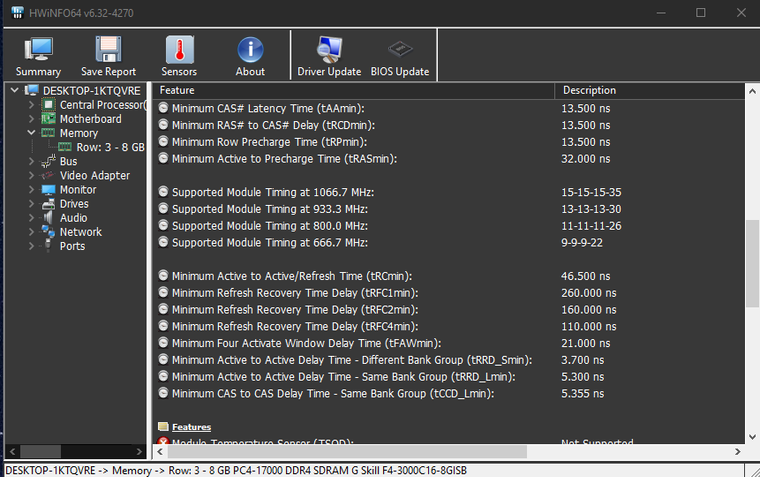
Task: Collapse the Memory tree node
Action: pos(32,133)
